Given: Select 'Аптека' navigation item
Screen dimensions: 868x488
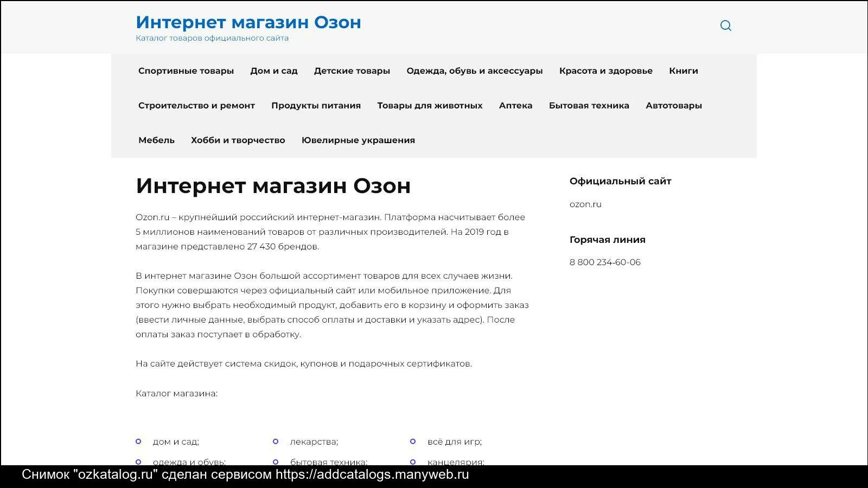Looking at the screenshot, I should (516, 106).
